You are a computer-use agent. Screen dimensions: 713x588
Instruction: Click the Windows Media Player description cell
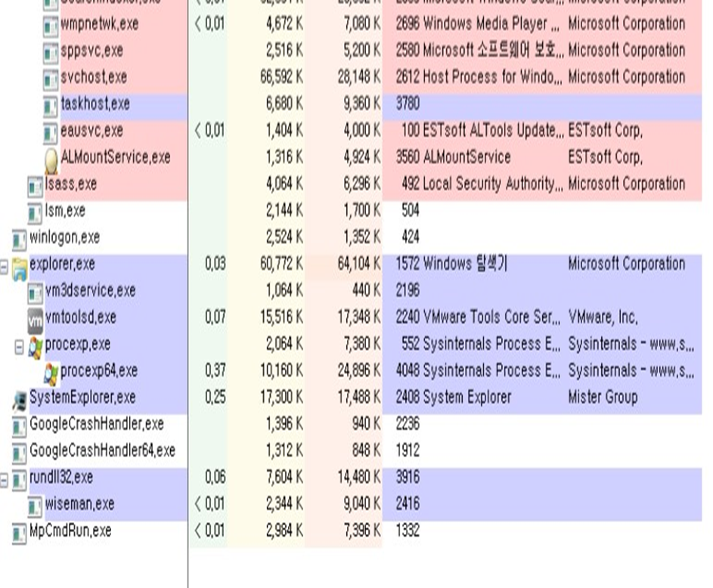tap(491, 23)
